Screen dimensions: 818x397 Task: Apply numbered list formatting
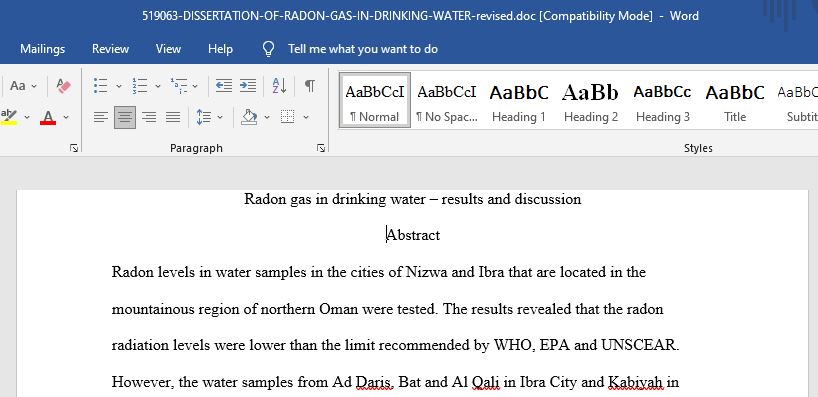139,86
